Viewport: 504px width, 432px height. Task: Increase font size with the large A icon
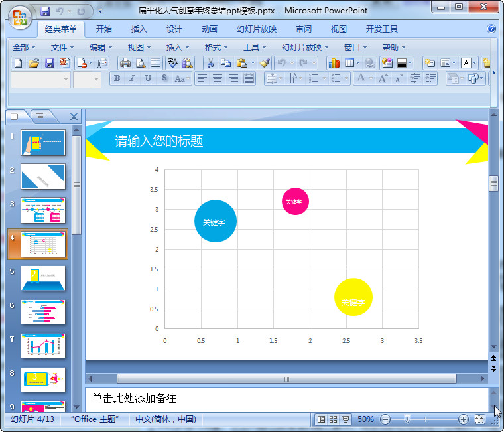383,78
